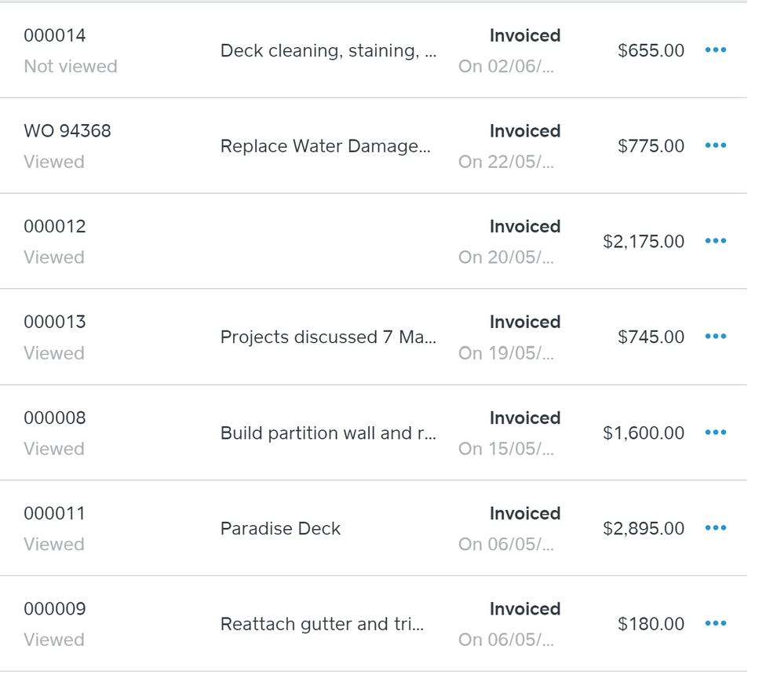This screenshot has width=784, height=693.
Task: Select invoice number 000014
Action: coord(55,35)
